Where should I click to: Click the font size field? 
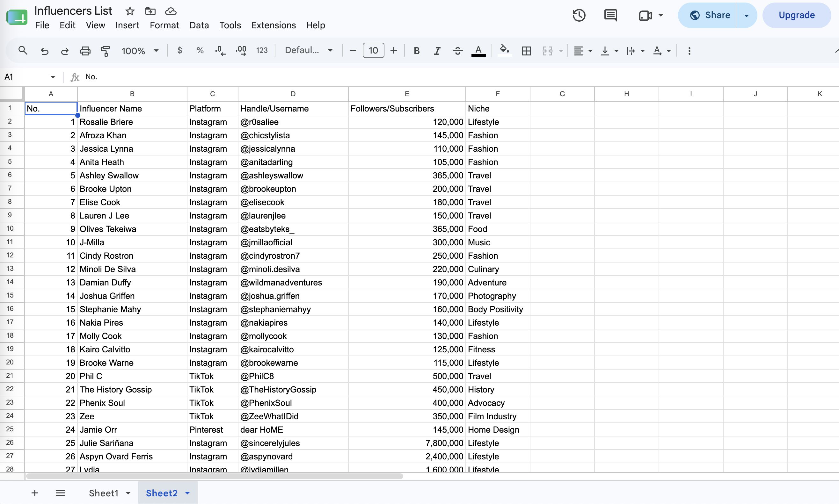point(373,51)
